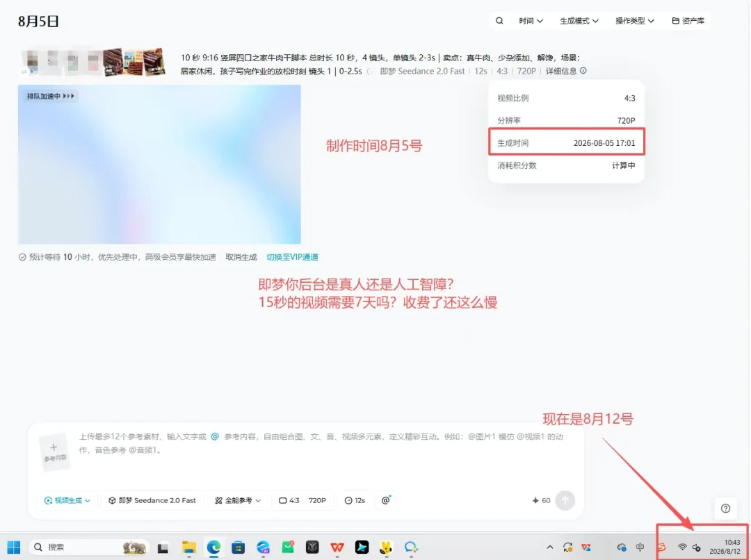Switch to Microsoft Edge in the taskbar
Screen dimensions: 751x560
[x=213, y=547]
